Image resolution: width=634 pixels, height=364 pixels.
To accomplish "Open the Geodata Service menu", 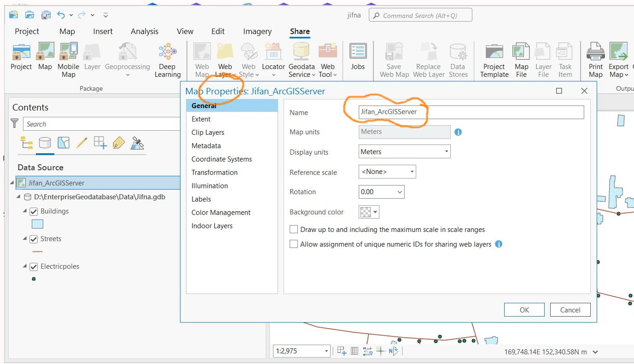I will pyautogui.click(x=302, y=60).
